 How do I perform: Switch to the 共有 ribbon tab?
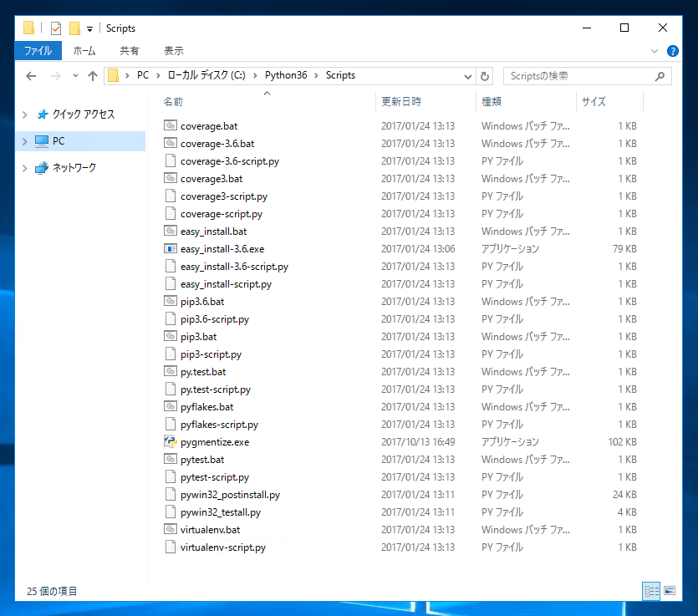point(129,50)
